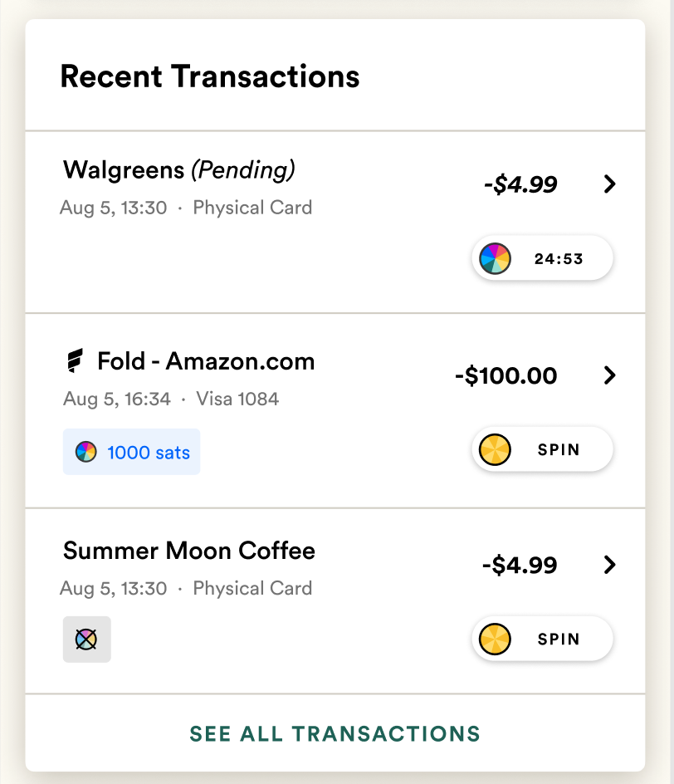Click crossed-out wheel icon under Summer Moon Coffee
The width and height of the screenshot is (674, 784).
[86, 639]
